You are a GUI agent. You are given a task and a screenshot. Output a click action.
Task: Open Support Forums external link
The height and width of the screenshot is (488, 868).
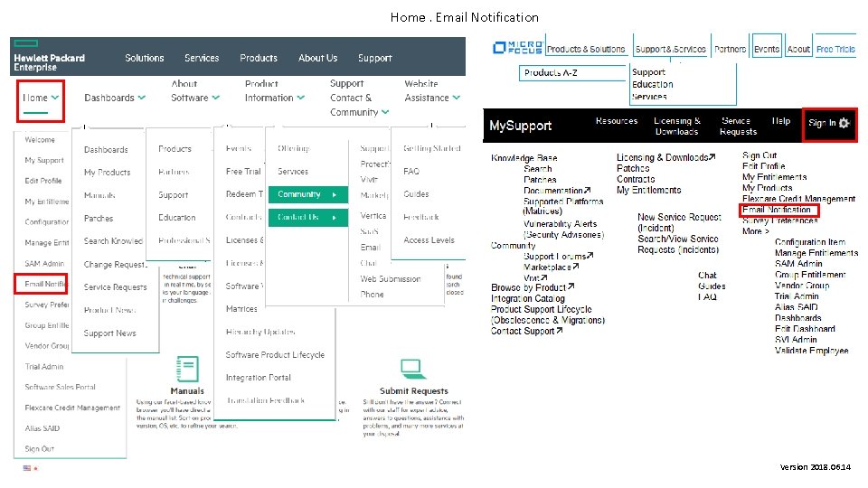point(559,256)
